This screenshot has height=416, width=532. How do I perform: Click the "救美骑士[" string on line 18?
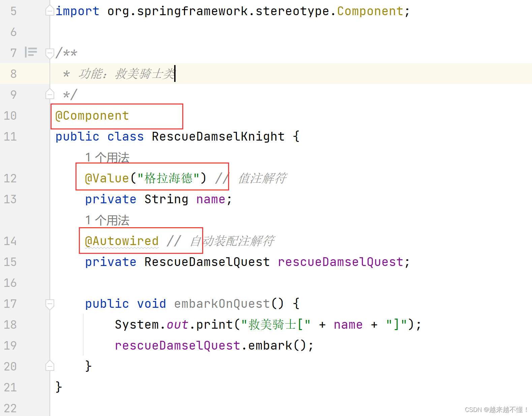pos(276,325)
